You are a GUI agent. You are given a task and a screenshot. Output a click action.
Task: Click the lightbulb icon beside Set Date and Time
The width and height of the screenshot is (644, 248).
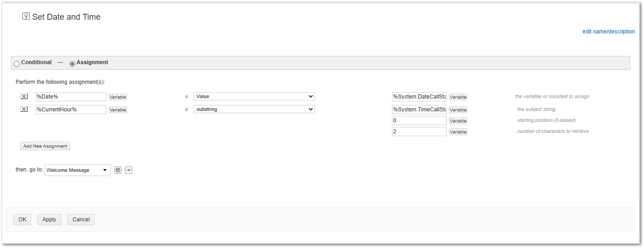(x=26, y=17)
